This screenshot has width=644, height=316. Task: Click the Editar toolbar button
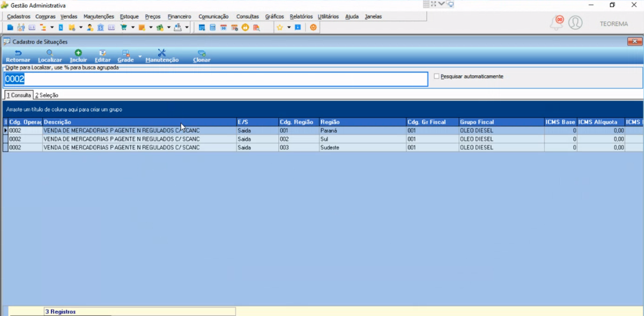click(x=102, y=56)
